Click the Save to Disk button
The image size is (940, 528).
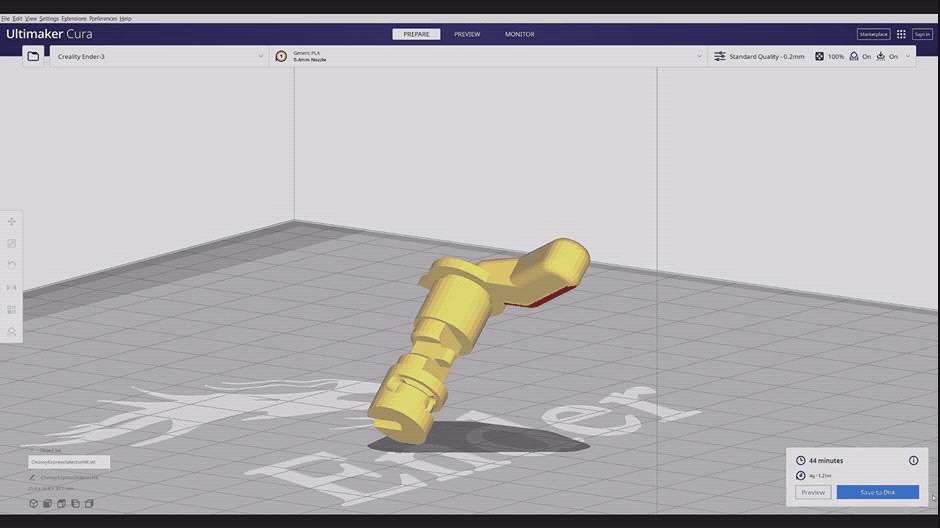point(877,492)
